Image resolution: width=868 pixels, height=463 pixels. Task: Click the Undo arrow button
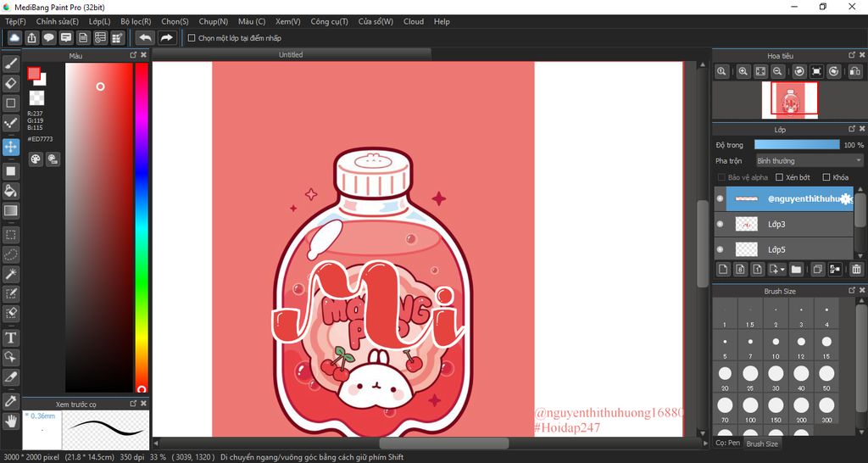(145, 37)
